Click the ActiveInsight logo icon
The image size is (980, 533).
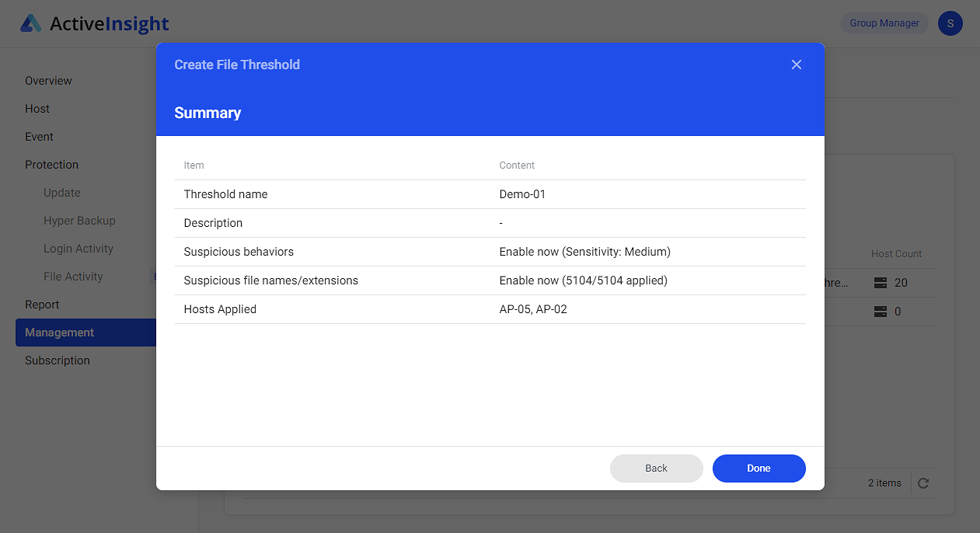click(31, 23)
